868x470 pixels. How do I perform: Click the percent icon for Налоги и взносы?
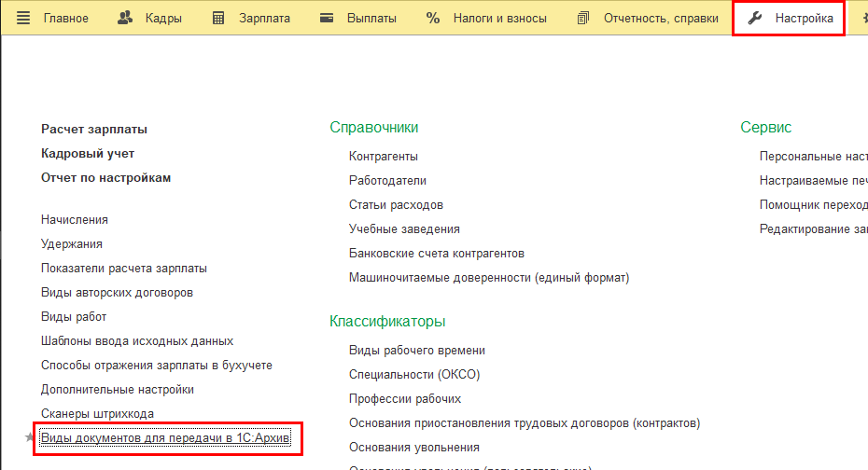point(433,18)
